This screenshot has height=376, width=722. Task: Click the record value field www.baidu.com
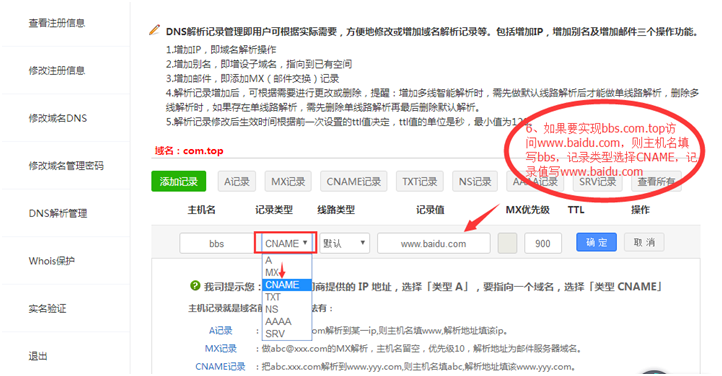tap(433, 243)
